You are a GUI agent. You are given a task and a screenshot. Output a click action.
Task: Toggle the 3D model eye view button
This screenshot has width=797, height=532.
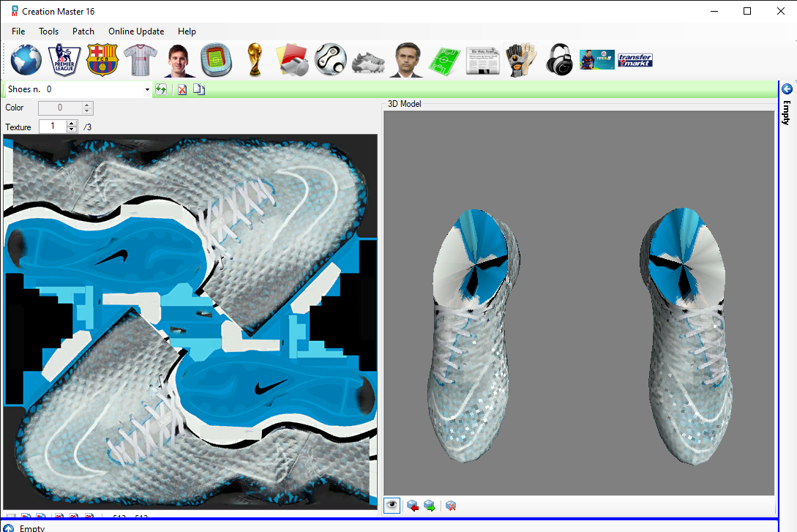pyautogui.click(x=392, y=506)
